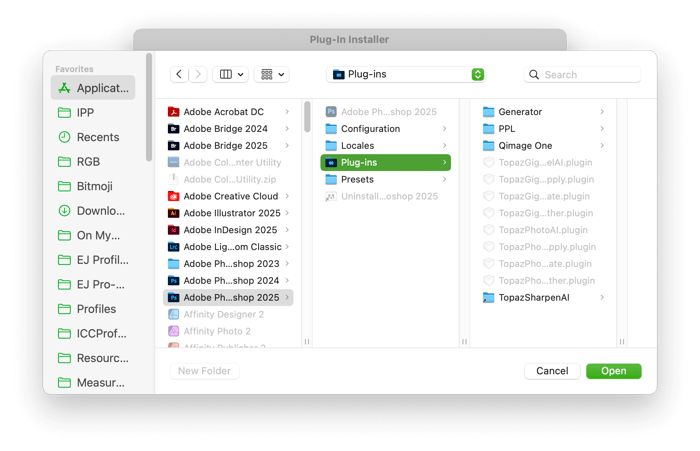Image resolution: width=700 pixels, height=451 pixels.
Task: Expand the Adobe Acrobat DC row chevron
Action: coord(287,112)
